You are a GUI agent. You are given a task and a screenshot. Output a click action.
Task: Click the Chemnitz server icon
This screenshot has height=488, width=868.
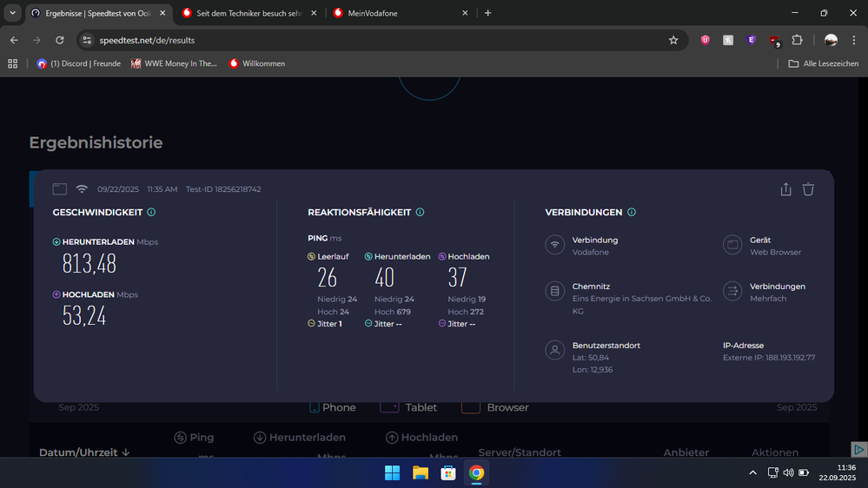tap(554, 291)
